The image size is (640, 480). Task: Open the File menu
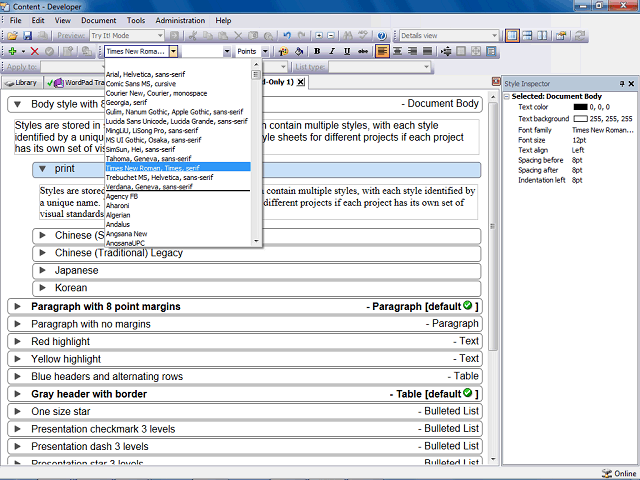tap(16, 20)
